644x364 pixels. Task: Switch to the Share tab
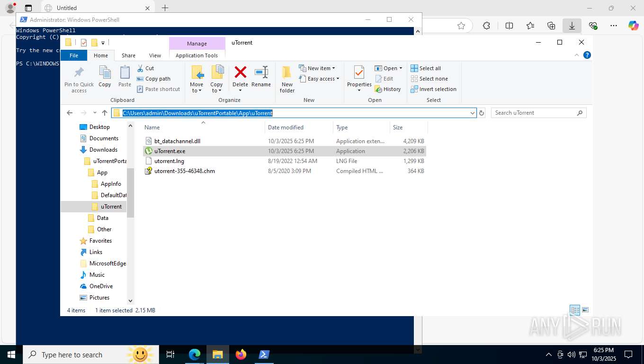click(x=128, y=55)
